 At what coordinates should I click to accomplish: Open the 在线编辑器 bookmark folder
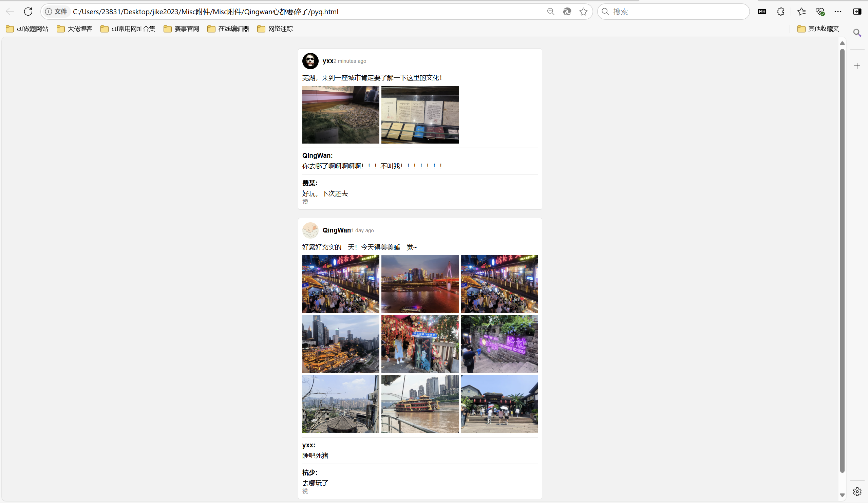(228, 29)
